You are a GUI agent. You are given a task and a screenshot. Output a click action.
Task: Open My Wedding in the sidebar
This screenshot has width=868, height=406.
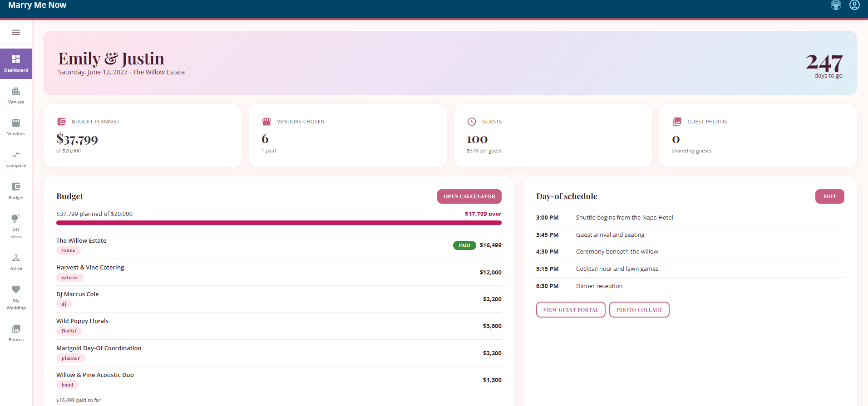(x=16, y=298)
